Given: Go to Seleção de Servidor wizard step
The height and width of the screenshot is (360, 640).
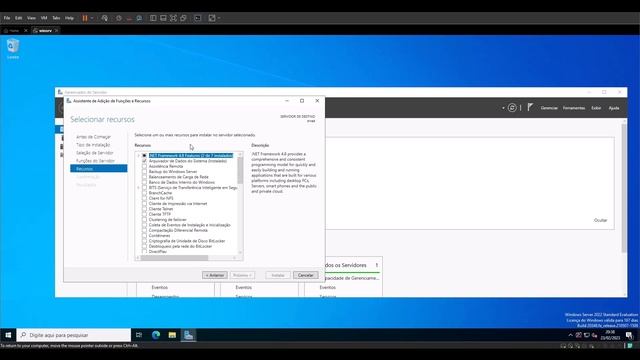Looking at the screenshot, I should tap(95, 153).
